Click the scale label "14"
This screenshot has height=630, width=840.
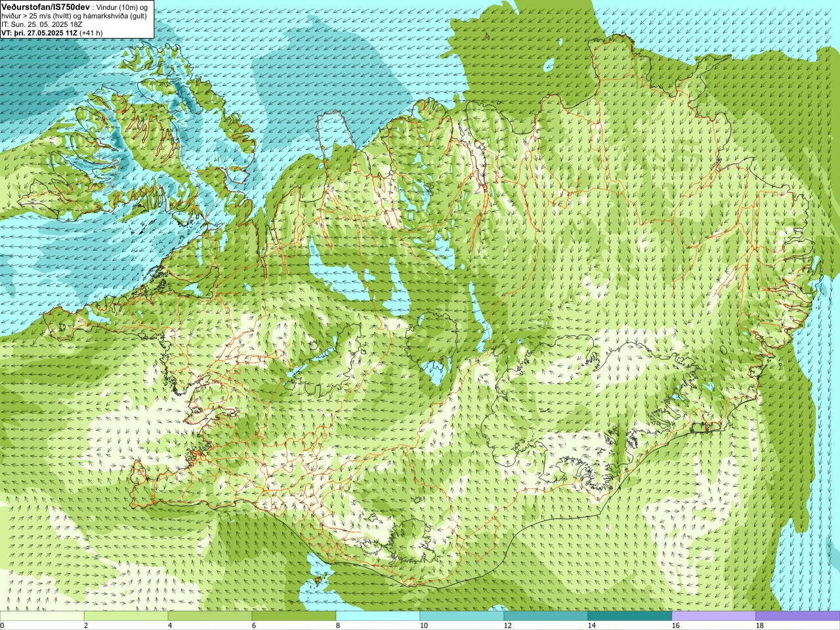[592, 626]
